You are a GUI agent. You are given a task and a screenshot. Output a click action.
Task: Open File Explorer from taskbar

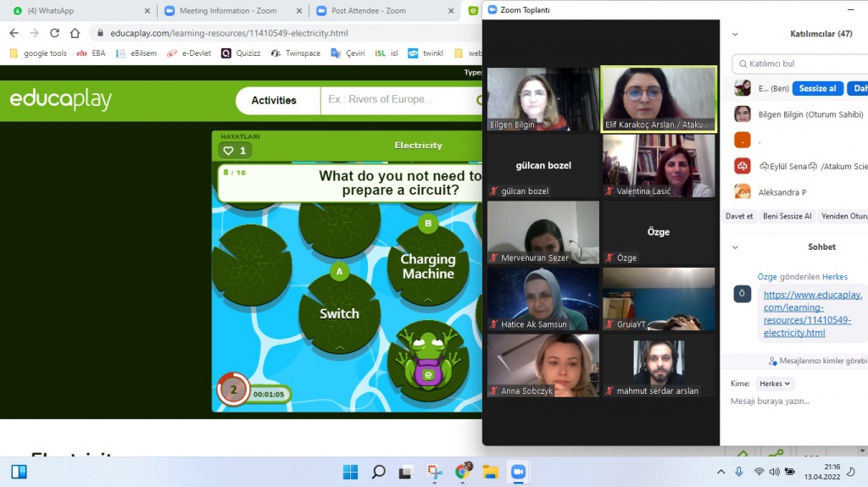(491, 472)
